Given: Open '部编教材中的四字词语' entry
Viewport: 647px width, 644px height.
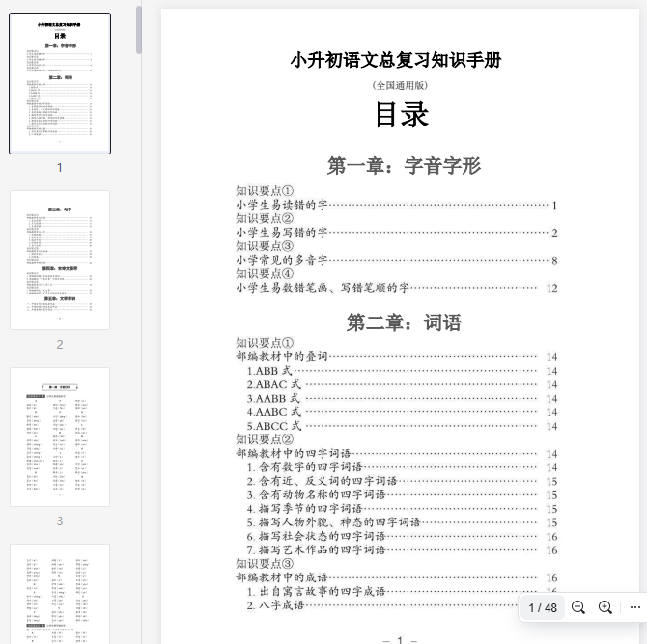Looking at the screenshot, I should point(294,453).
